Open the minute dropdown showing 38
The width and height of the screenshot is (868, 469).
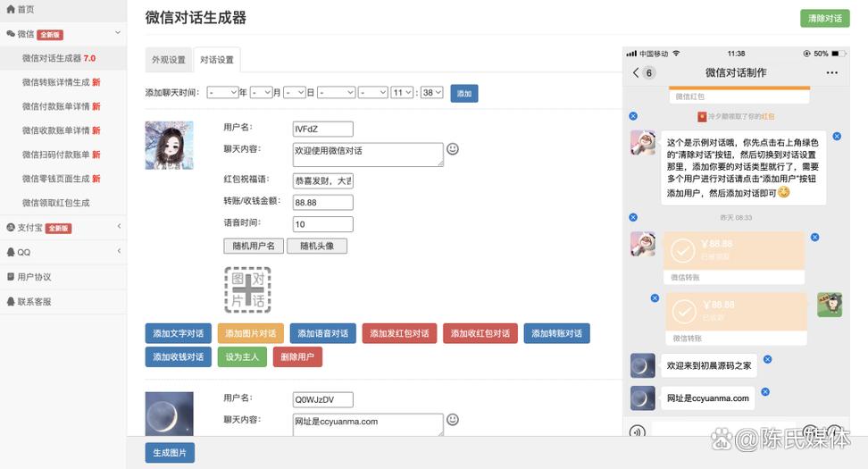(x=432, y=93)
